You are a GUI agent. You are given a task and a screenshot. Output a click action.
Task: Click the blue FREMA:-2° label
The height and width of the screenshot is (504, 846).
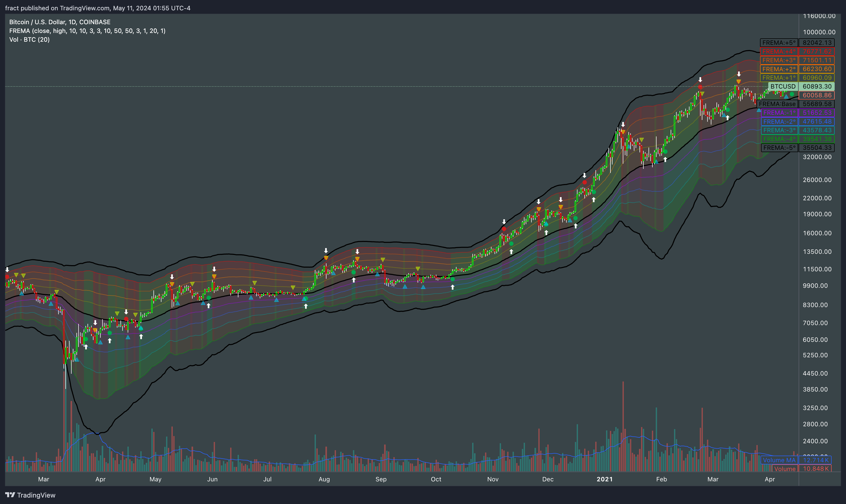[x=779, y=121]
